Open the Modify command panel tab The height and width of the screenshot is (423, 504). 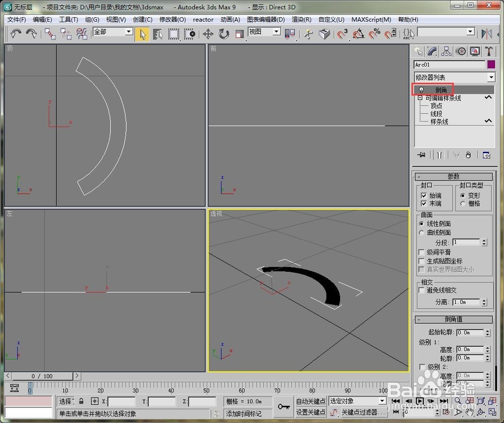[432, 51]
